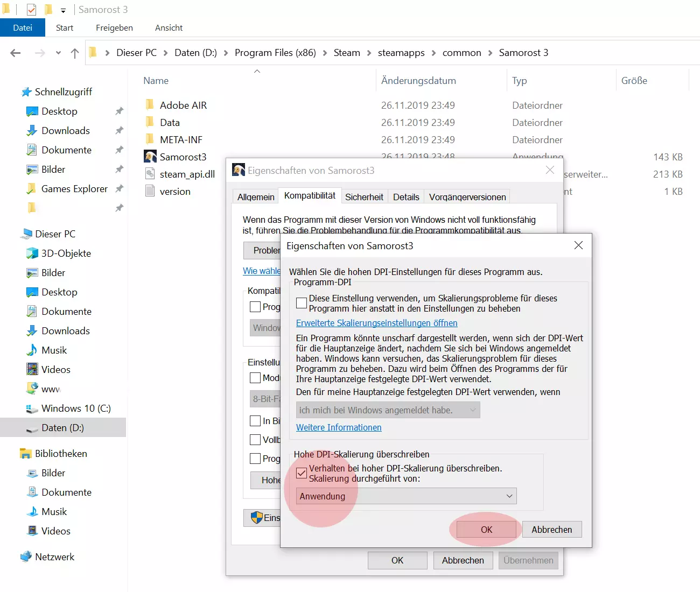Image resolution: width=700 pixels, height=592 pixels.
Task: Sort files by Größe column header
Action: [x=634, y=81]
